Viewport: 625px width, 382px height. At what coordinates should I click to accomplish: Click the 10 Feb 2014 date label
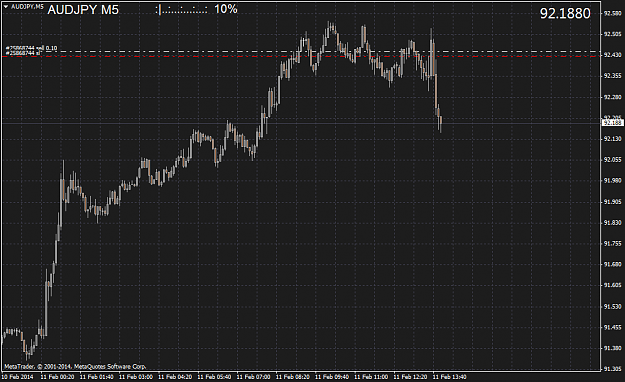point(18,377)
